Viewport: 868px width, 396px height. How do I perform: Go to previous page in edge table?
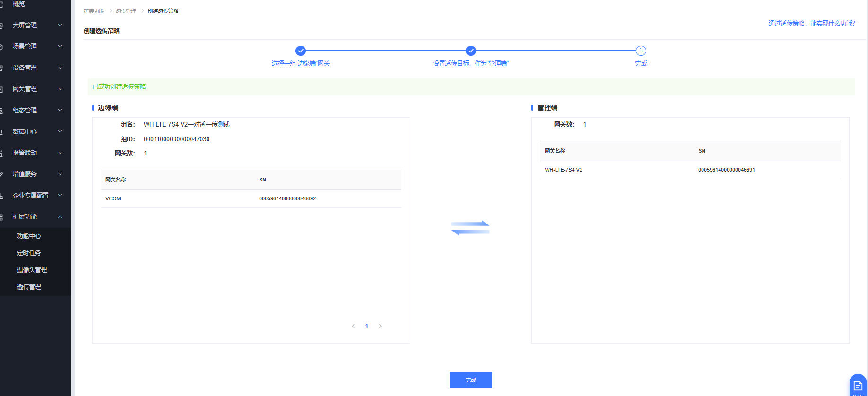pos(353,326)
